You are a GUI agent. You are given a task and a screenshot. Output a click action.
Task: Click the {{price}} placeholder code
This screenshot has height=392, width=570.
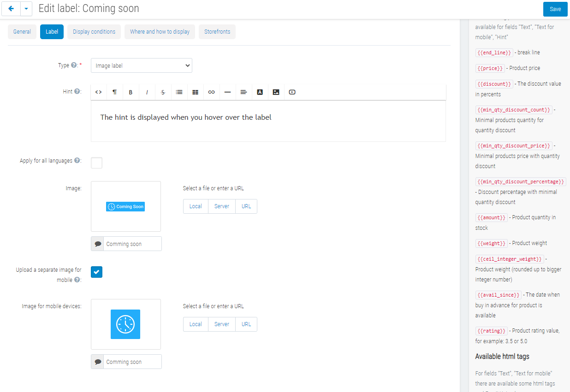(490, 68)
